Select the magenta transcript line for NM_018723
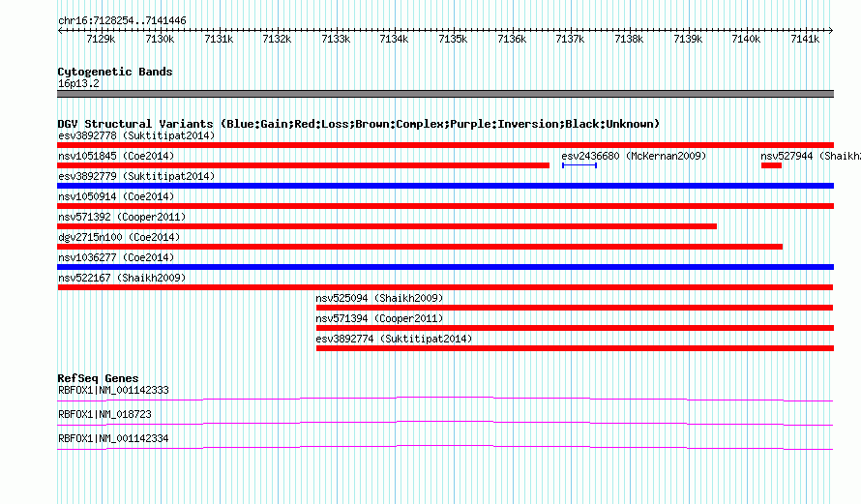This screenshot has width=861, height=504. [445, 423]
